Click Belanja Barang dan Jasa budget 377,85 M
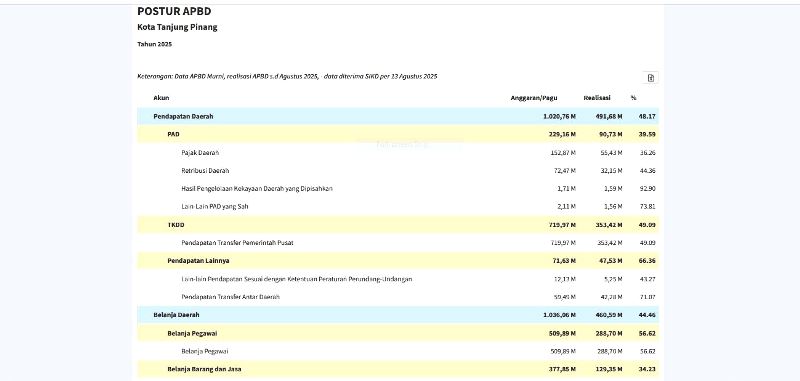800x381 pixels. 562,369
